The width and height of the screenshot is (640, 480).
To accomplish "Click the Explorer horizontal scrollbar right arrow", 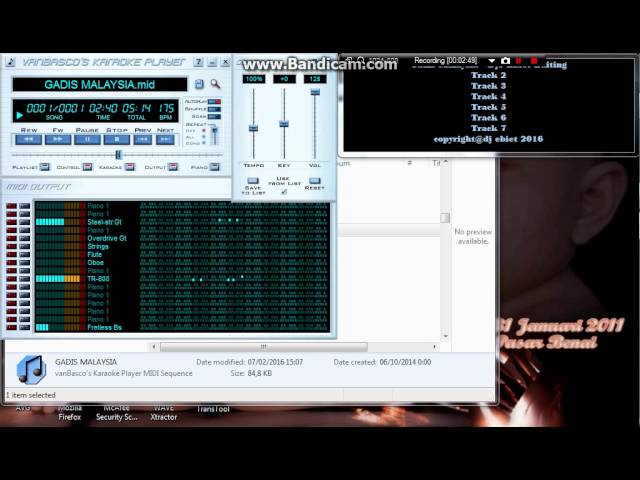I will pyautogui.click(x=434, y=347).
